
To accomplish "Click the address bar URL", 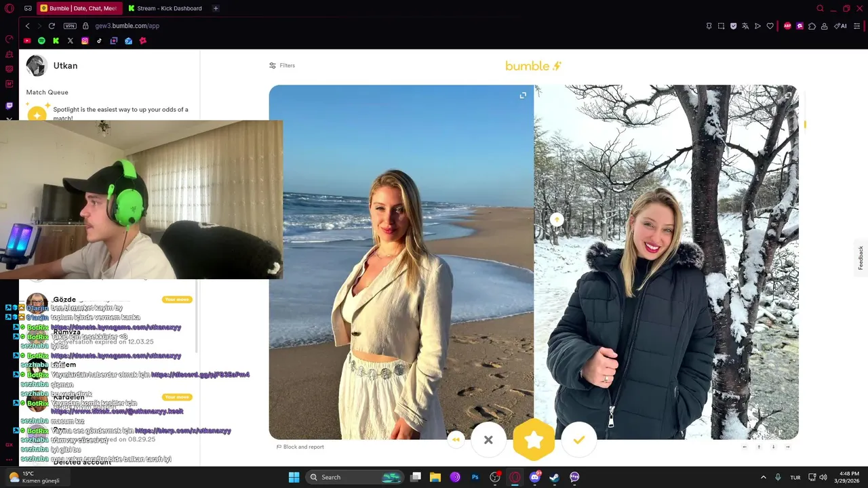I will tap(127, 26).
